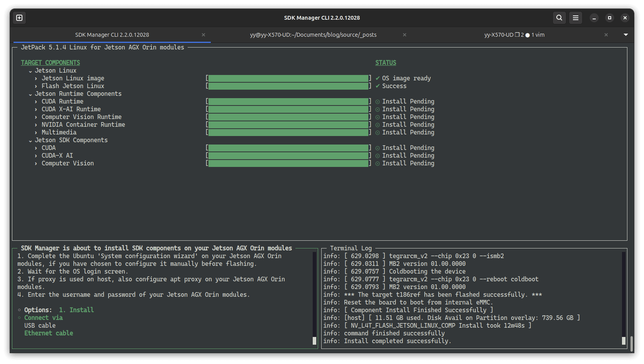Screen dimensions: 644x364
Task: Click pending icon for Multimedia
Action: 378,133
